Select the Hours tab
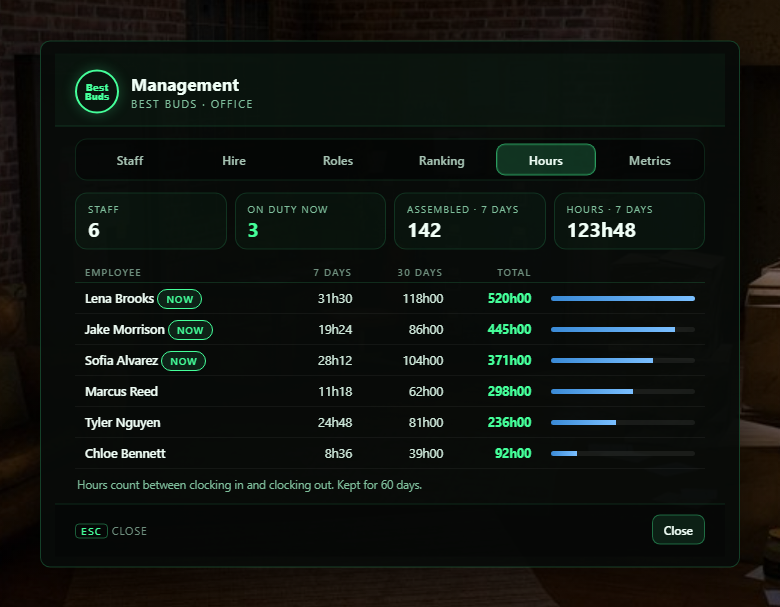The height and width of the screenshot is (607, 780). coord(546,160)
